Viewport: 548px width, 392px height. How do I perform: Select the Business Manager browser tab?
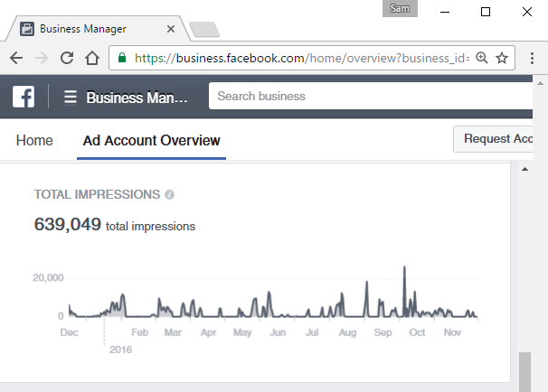click(x=98, y=29)
